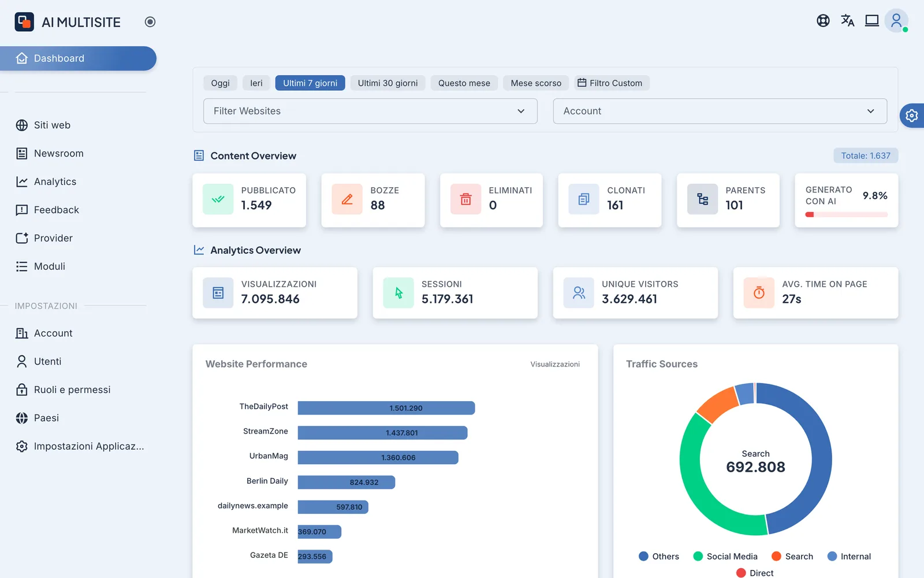This screenshot has height=578, width=924.
Task: Toggle the sidebar pin radio button
Action: 150,22
